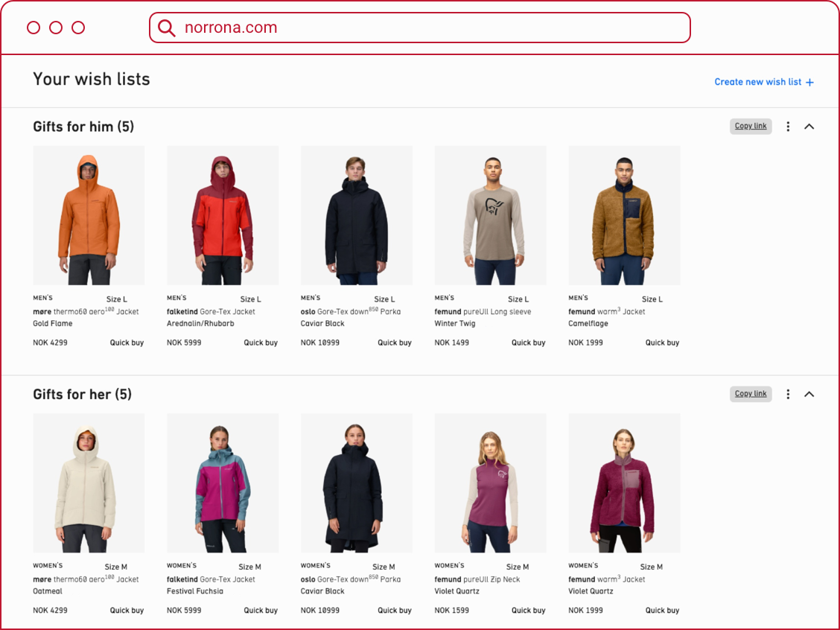Open the Oatmeal møre jacket image
This screenshot has height=630, width=840.
[89, 483]
